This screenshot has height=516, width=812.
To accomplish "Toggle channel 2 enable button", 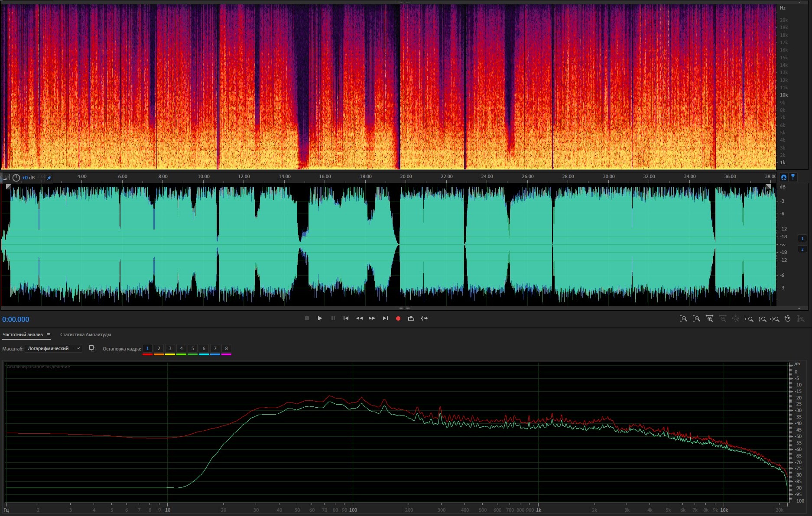I will tap(802, 249).
